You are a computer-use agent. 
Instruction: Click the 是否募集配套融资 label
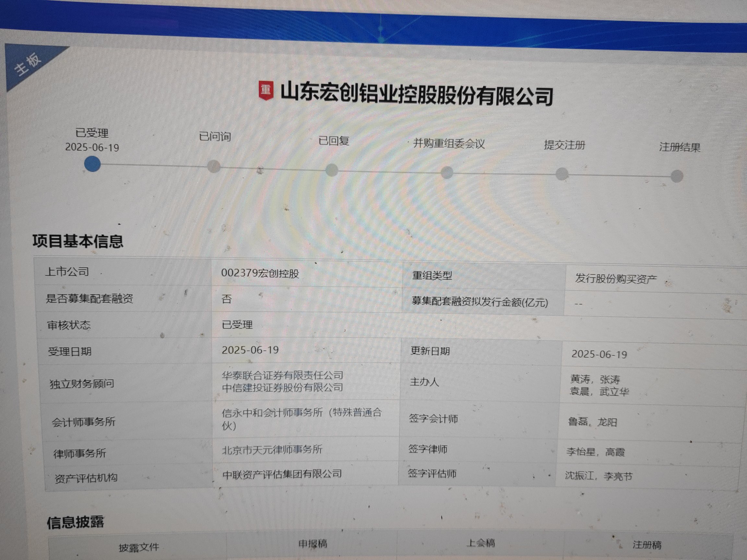(89, 298)
